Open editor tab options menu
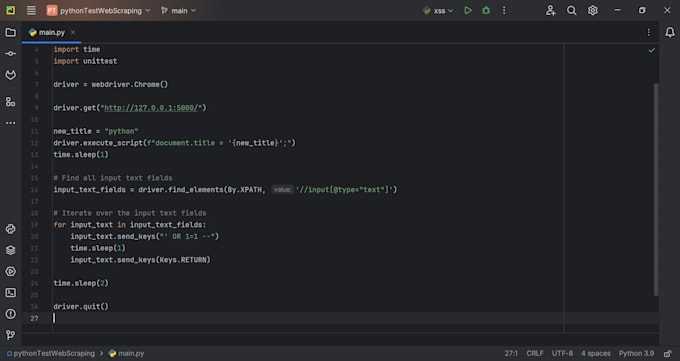Screen dimensions: 680x361 (648, 33)
